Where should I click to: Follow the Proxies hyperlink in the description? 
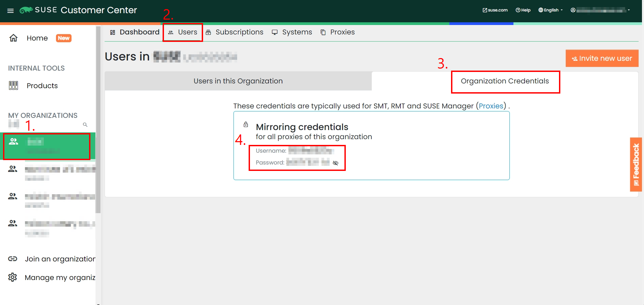[491, 106]
